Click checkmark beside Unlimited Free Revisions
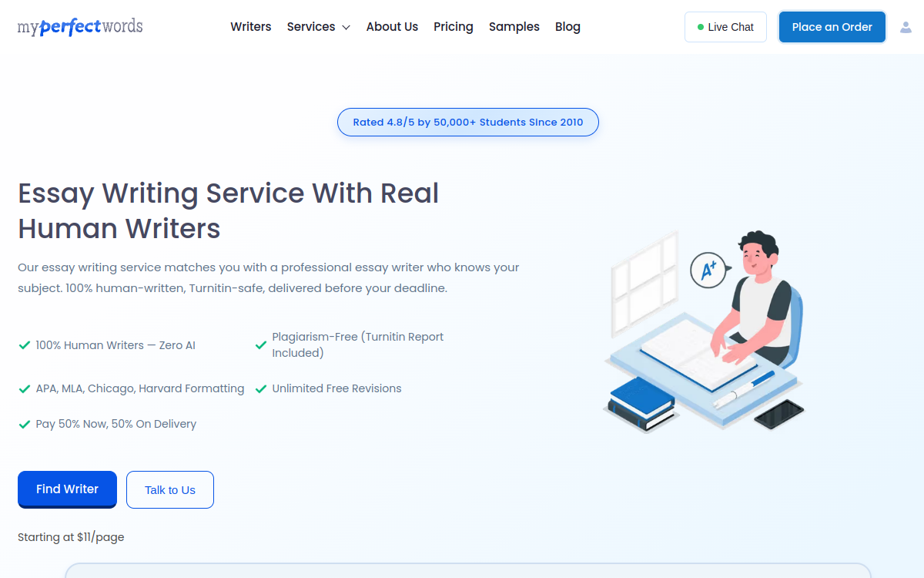The height and width of the screenshot is (578, 924). pyautogui.click(x=261, y=388)
